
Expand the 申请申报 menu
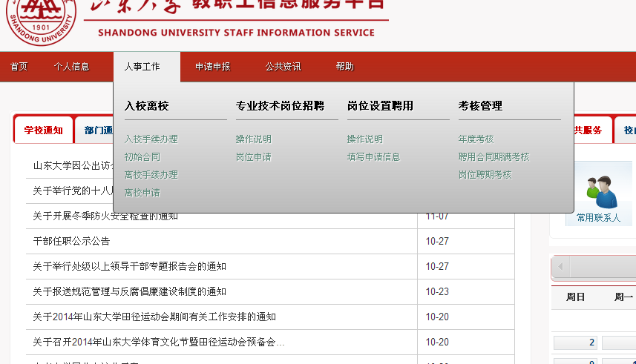click(212, 67)
